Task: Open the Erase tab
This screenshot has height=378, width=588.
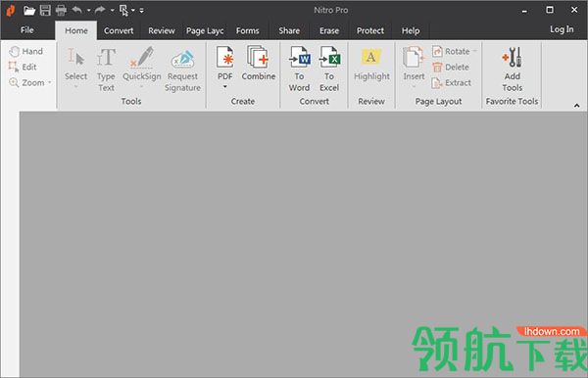Action: [x=329, y=30]
